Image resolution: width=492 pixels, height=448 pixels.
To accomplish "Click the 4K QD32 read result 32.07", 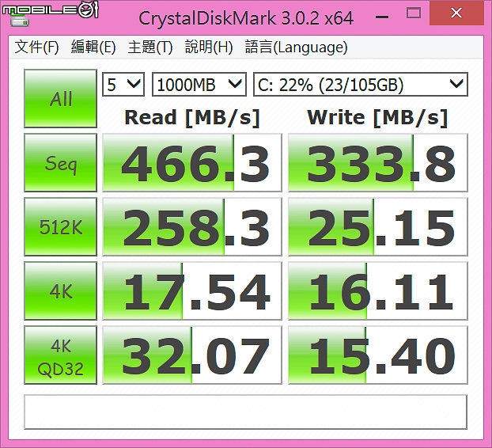I will (x=192, y=355).
